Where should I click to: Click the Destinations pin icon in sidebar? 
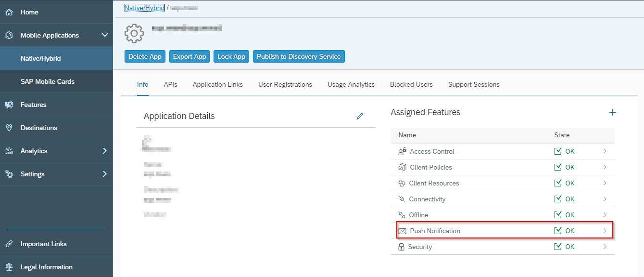tap(9, 128)
